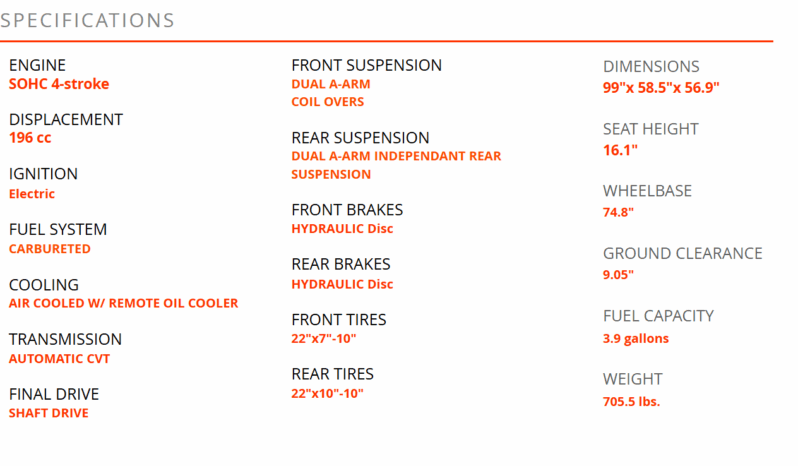The image size is (798, 466).
Task: Click the Electric ignition text
Action: pyautogui.click(x=32, y=194)
